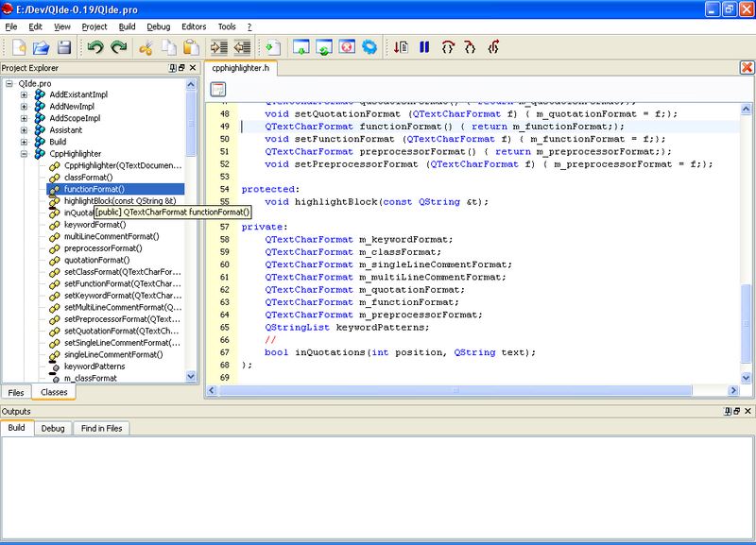The height and width of the screenshot is (545, 756).
Task: Select the Debug output tab
Action: tap(53, 429)
